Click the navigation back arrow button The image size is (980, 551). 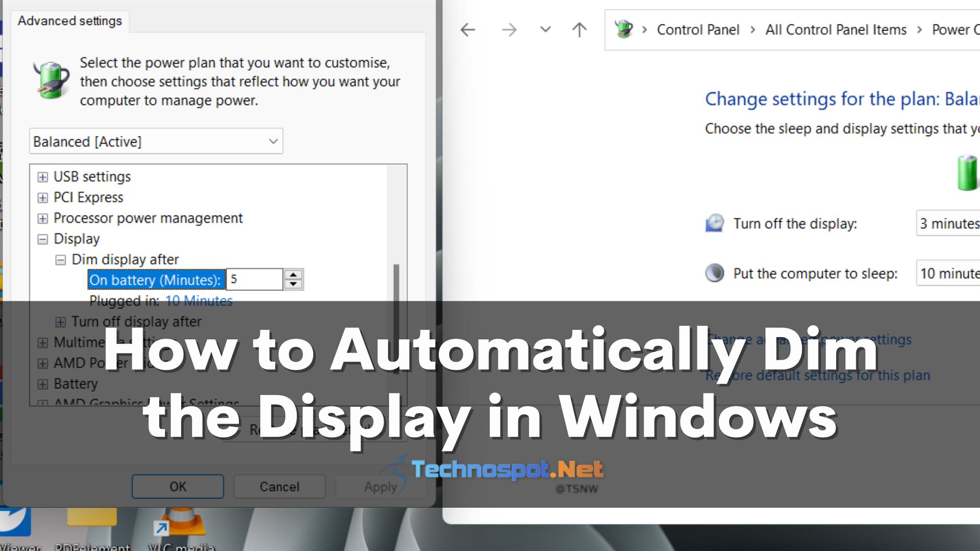[x=469, y=29]
